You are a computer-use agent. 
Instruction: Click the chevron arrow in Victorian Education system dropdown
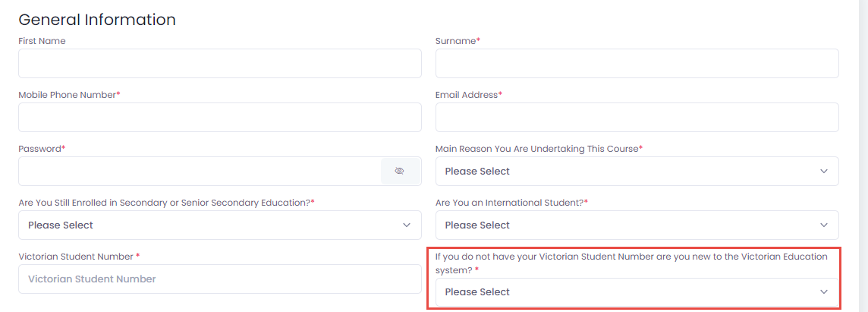[824, 292]
